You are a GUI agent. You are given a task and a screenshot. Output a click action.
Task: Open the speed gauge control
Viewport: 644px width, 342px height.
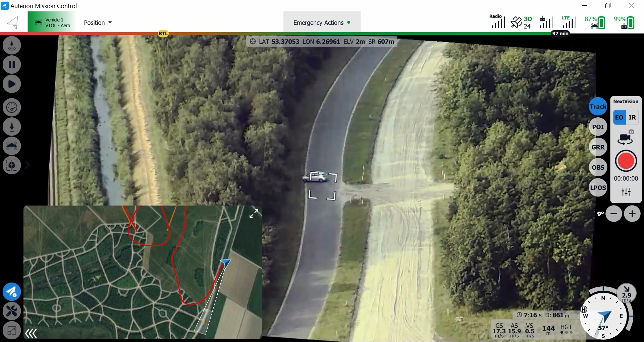click(12, 108)
